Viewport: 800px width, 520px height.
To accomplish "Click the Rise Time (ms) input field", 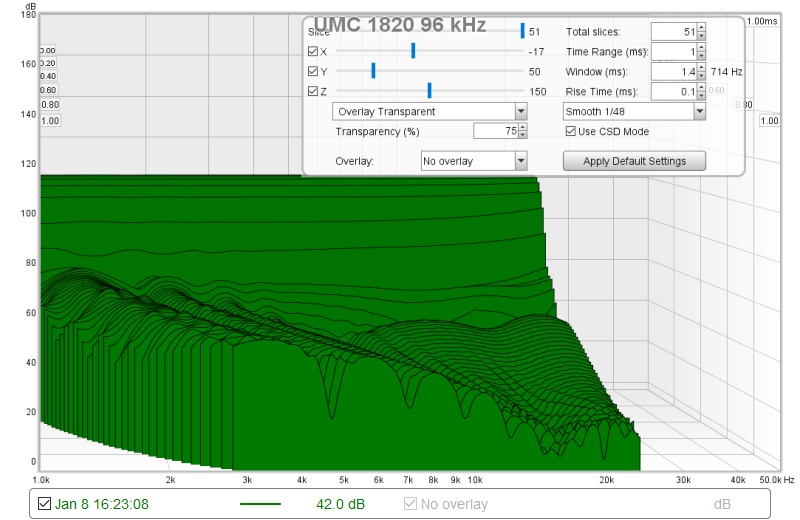I will (674, 91).
